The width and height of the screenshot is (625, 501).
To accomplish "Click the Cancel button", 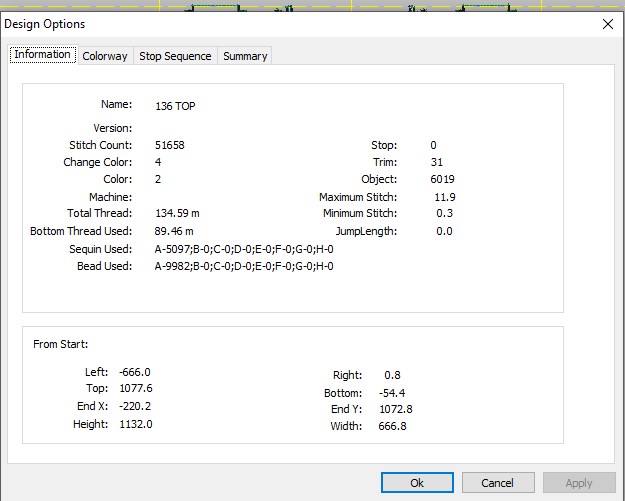I will 498,483.
